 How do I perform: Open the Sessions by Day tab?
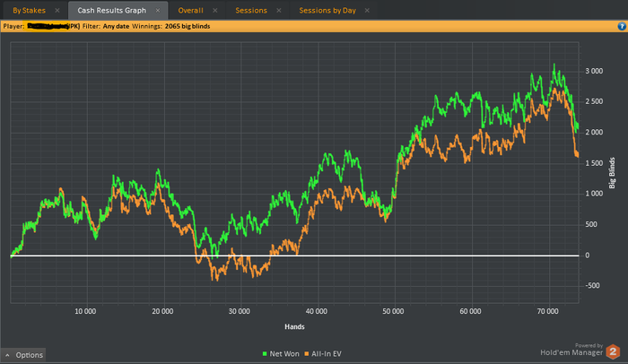pyautogui.click(x=327, y=11)
